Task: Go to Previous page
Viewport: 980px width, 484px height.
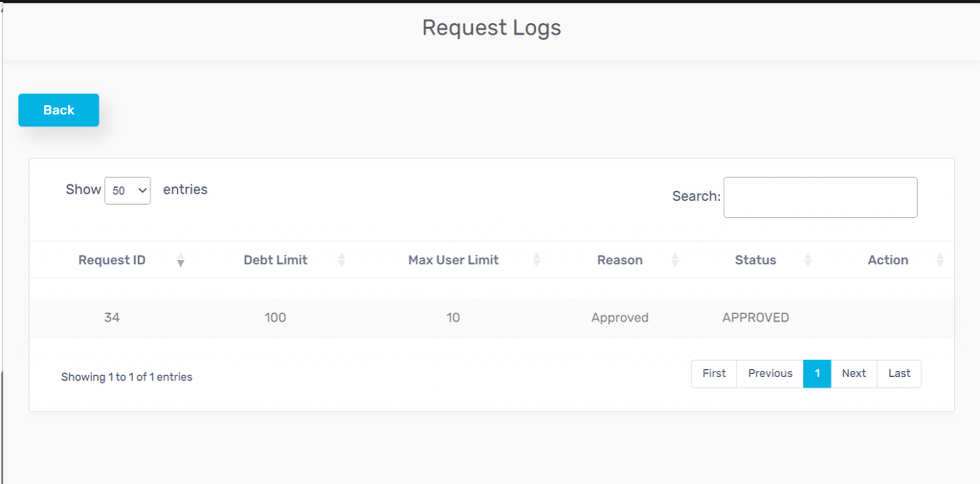Action: tap(769, 373)
